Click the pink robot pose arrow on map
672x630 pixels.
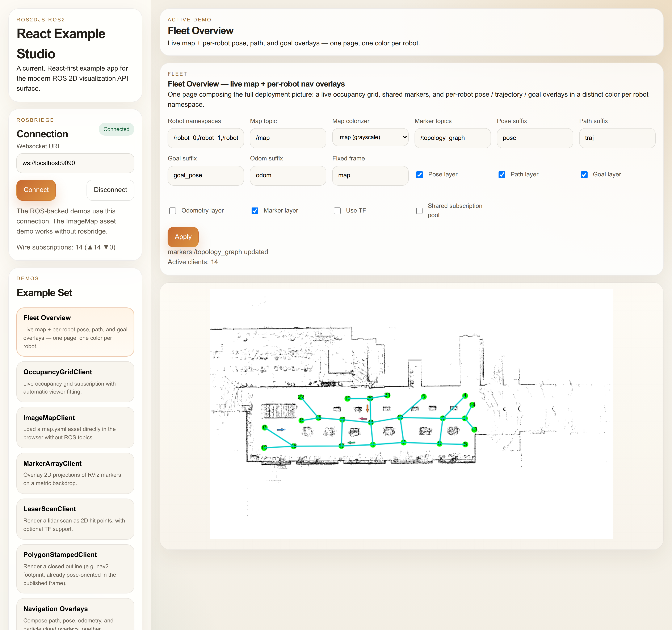363,419
